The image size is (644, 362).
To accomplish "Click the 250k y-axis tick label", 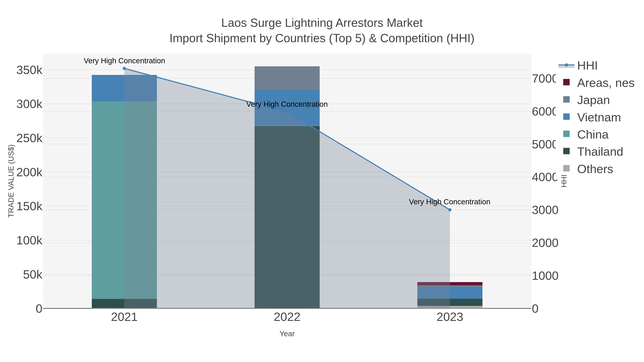I will click(30, 138).
